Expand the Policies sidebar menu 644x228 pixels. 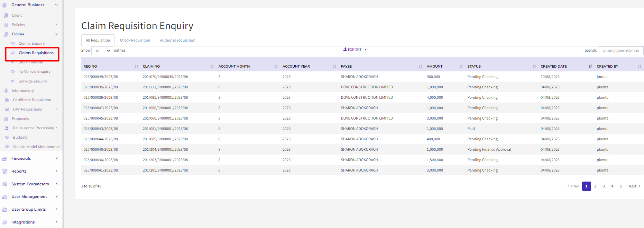click(57, 25)
